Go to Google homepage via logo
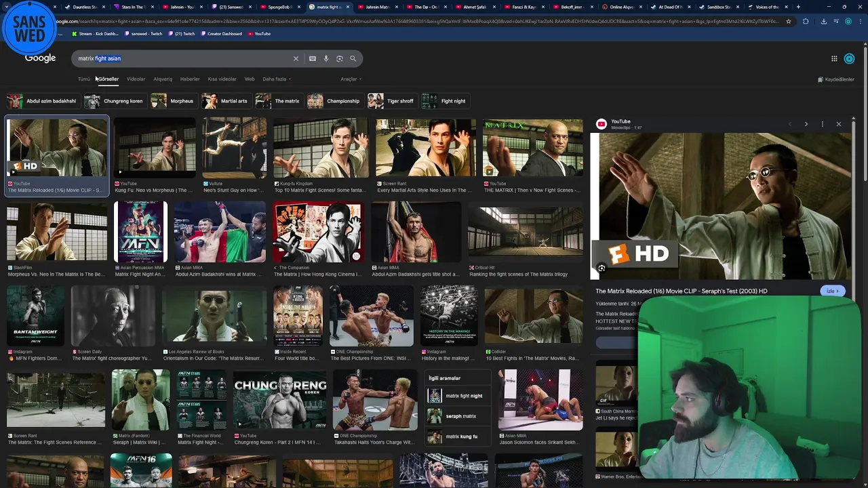 tap(41, 58)
